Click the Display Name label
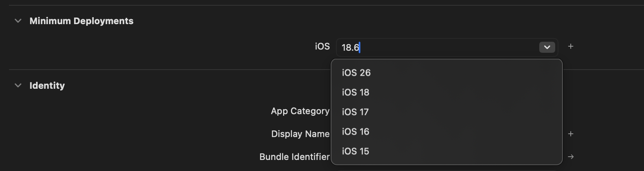 [300, 134]
